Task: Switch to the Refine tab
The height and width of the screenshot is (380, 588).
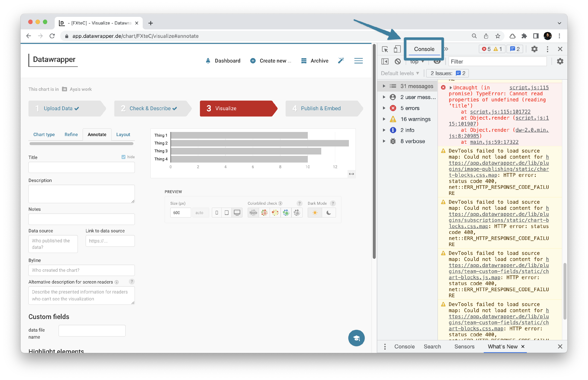Action: 71,135
